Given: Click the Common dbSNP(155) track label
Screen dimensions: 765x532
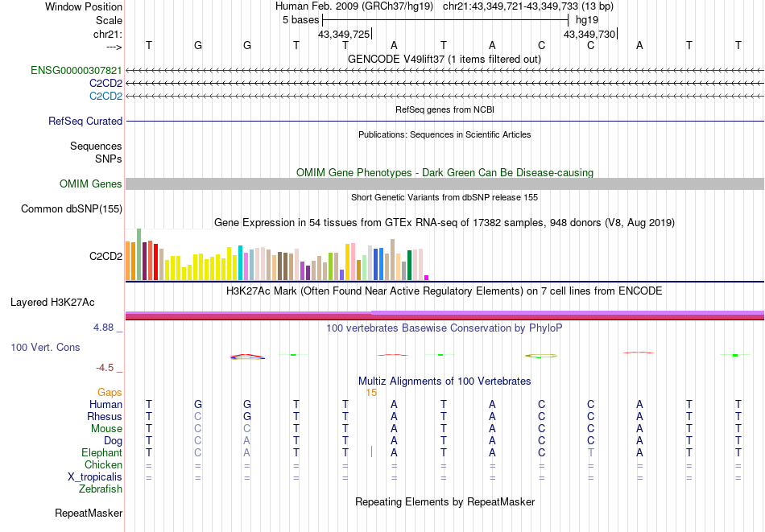Looking at the screenshot, I should 72,208.
